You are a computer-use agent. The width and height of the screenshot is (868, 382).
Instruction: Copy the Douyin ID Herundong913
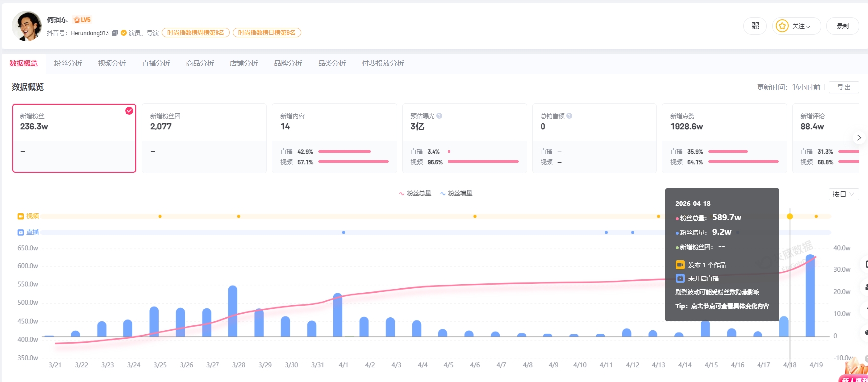click(x=115, y=33)
